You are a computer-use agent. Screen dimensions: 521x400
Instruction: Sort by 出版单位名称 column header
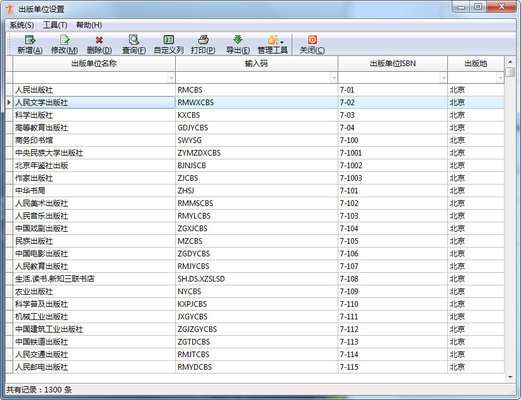tap(94, 63)
